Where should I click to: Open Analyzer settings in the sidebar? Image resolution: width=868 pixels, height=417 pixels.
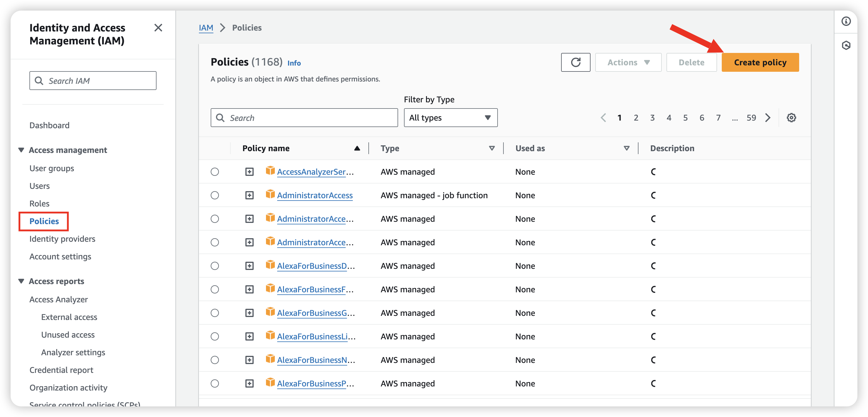tap(73, 353)
